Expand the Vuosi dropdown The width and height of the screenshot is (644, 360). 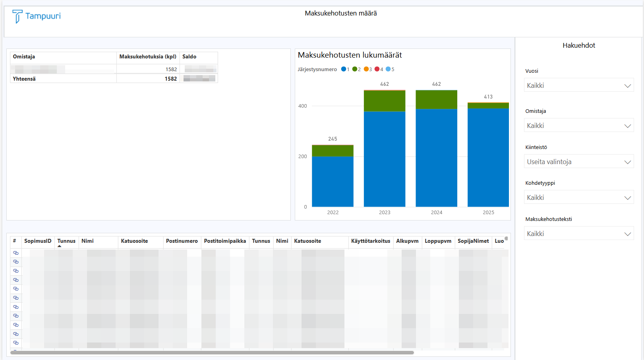(578, 85)
